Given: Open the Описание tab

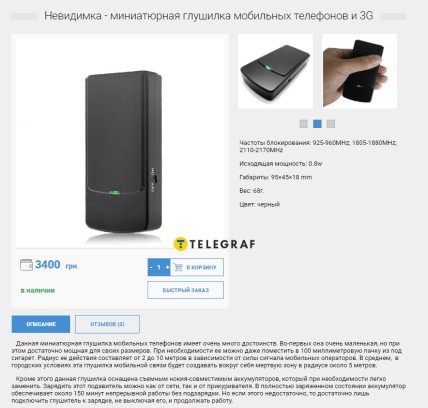Looking at the screenshot, I should (41, 324).
